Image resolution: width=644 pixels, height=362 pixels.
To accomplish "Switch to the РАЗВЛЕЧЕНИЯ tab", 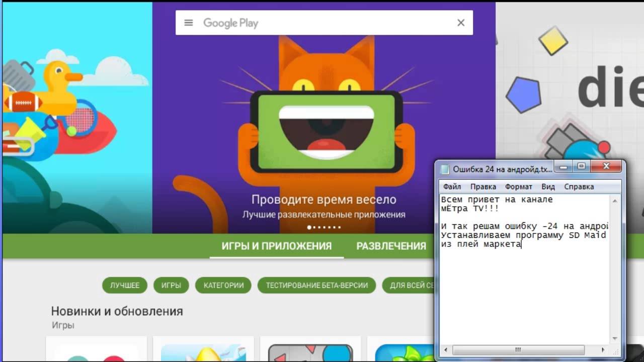I will click(x=391, y=246).
